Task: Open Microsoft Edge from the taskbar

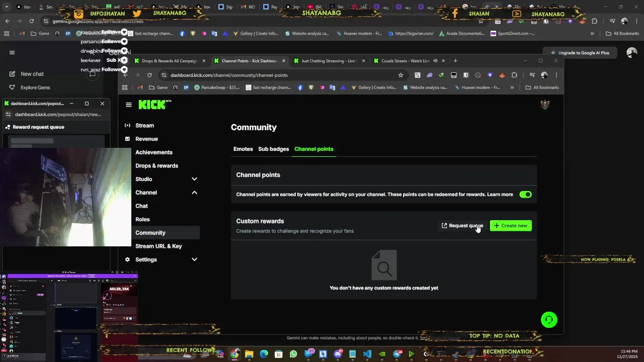Action: pos(264,354)
